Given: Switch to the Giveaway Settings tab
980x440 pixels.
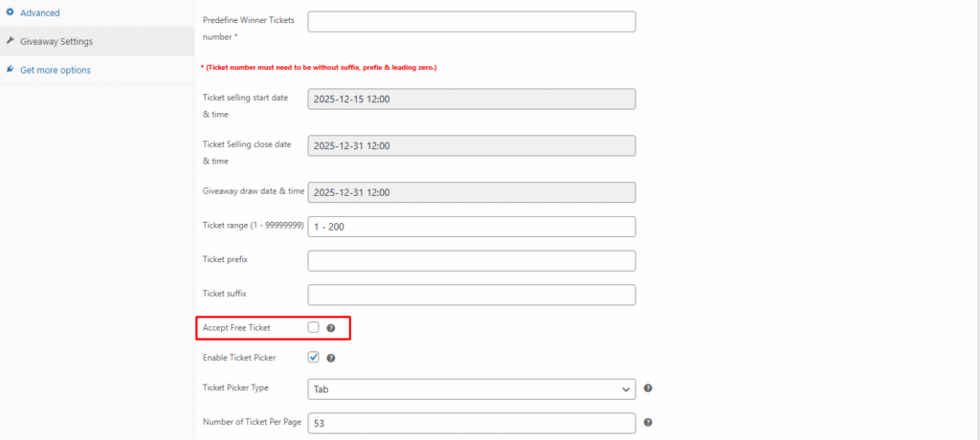Looking at the screenshot, I should [56, 41].
